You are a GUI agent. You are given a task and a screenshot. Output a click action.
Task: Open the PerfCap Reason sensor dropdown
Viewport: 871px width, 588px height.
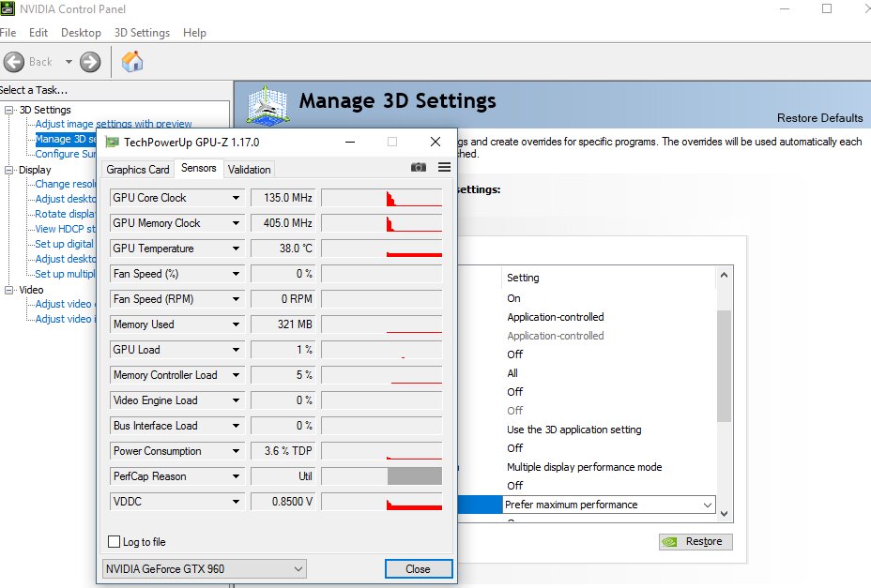[236, 476]
